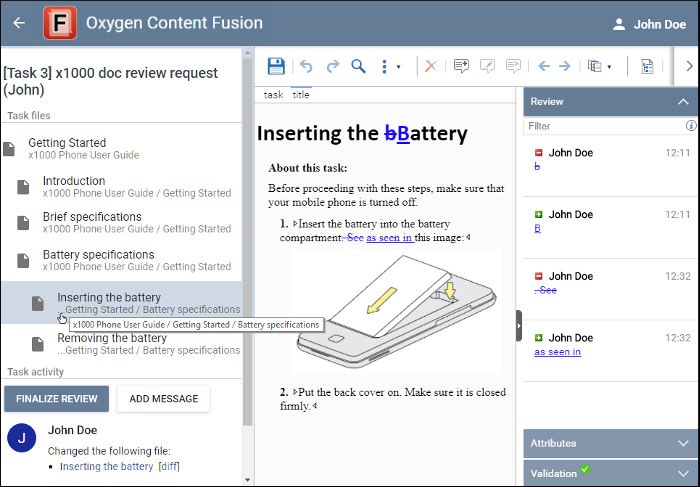The height and width of the screenshot is (487, 700).
Task: Open the Introduction task file
Action: coord(121,186)
